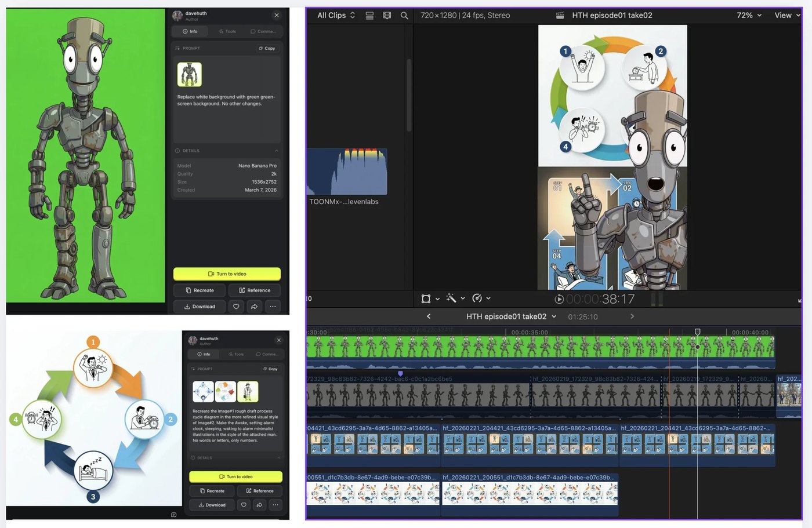
Task: Download the green-screen robot image
Action: [x=200, y=307]
